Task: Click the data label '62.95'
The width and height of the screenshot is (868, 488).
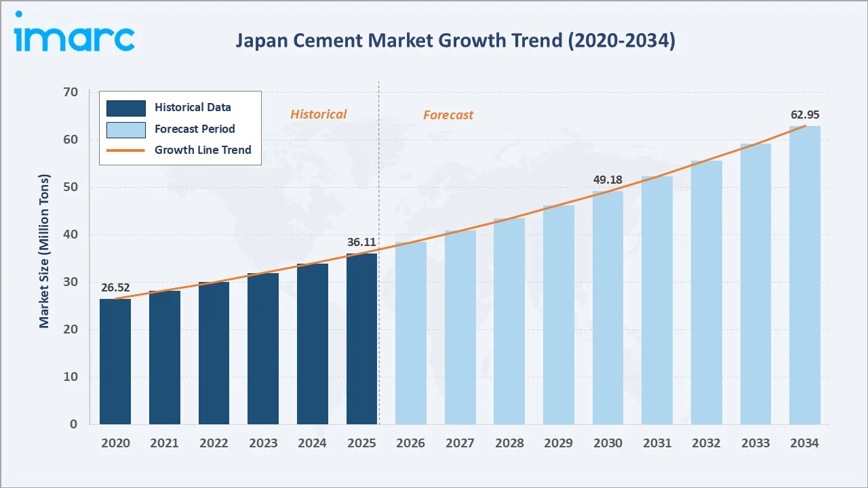Action: coord(805,115)
